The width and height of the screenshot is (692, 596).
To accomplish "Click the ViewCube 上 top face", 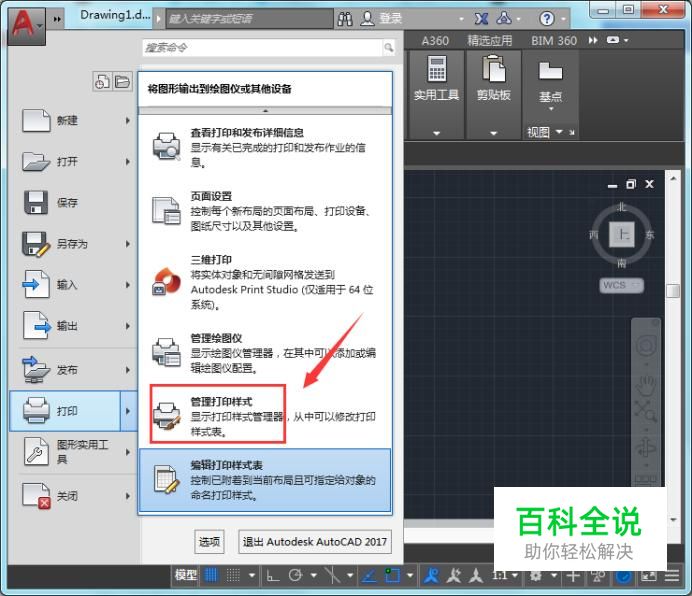I will (622, 234).
